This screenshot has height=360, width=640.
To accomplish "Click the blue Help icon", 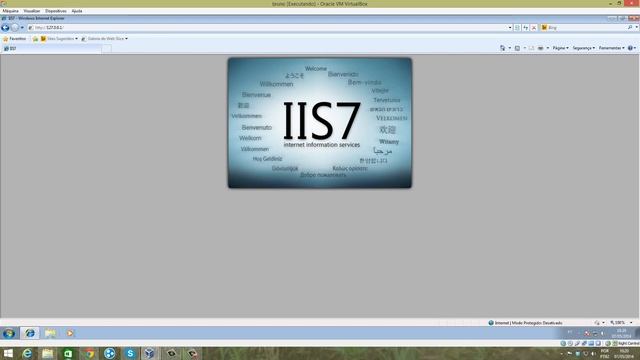I will pyautogui.click(x=630, y=48).
